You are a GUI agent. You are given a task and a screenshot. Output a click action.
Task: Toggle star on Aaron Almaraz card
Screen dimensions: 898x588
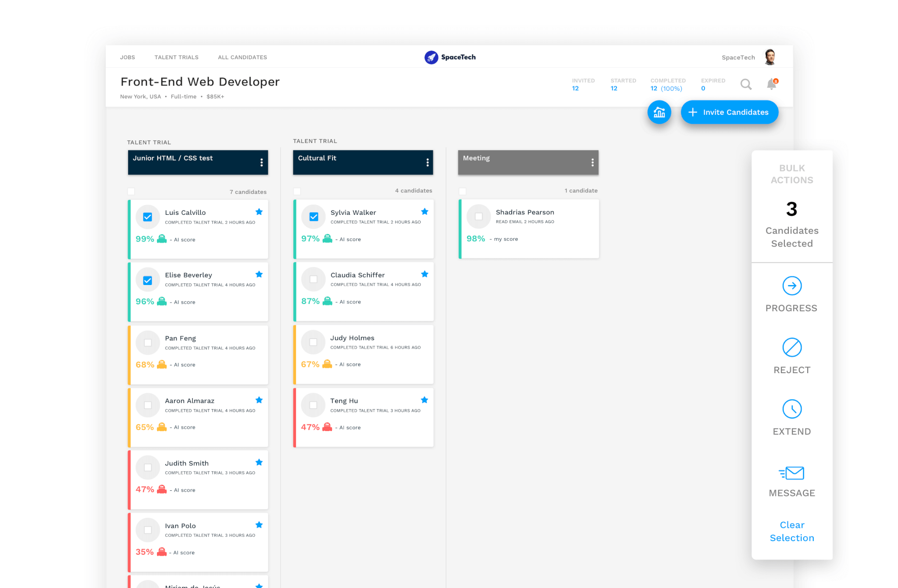tap(259, 400)
